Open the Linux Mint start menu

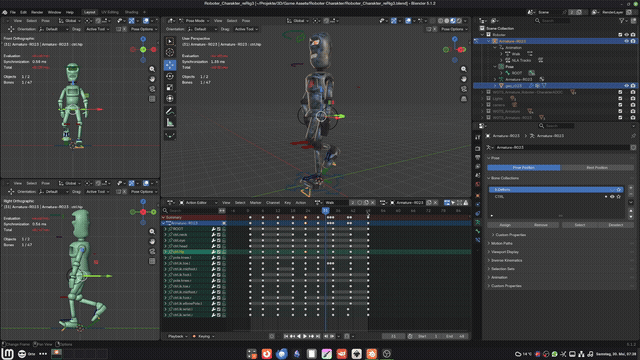coord(8,353)
